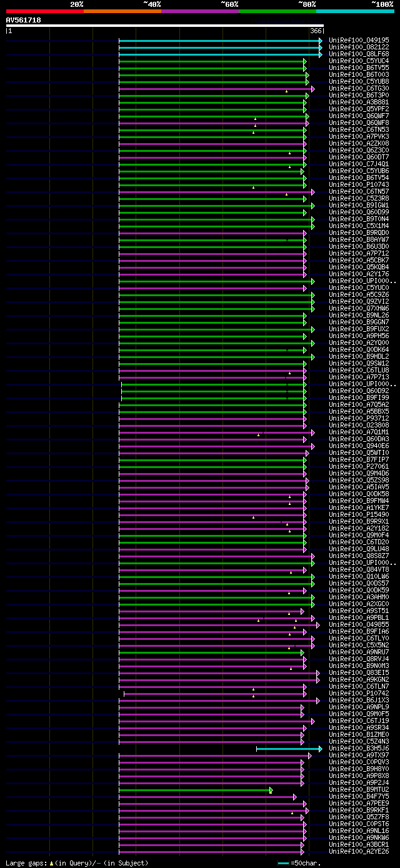Click label UniRef100_B9R9X1
400x868 pixels.
(359, 521)
